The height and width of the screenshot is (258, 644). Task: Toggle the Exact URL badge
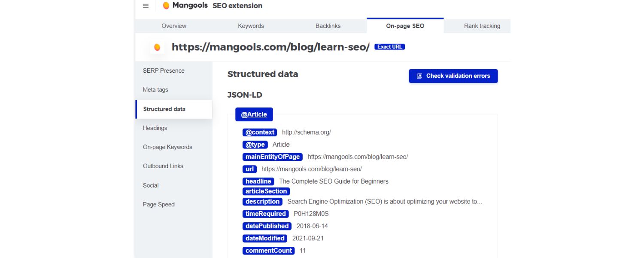(x=389, y=46)
